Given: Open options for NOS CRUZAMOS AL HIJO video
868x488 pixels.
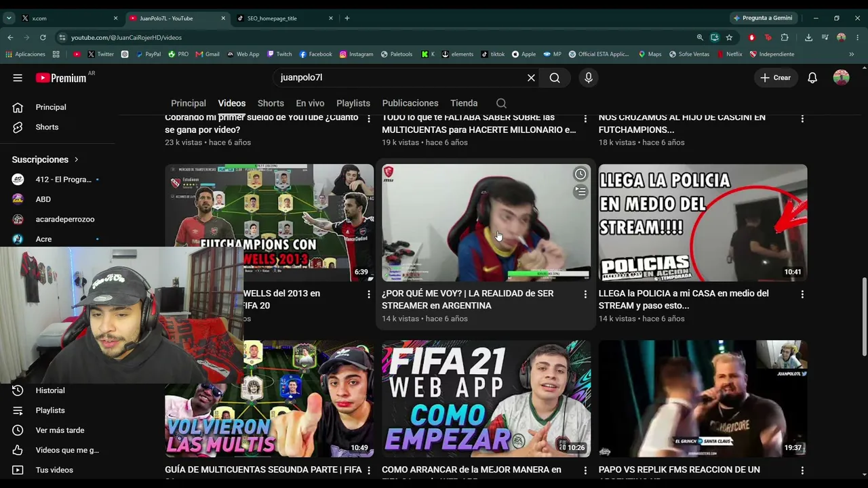Looking at the screenshot, I should click(x=802, y=119).
